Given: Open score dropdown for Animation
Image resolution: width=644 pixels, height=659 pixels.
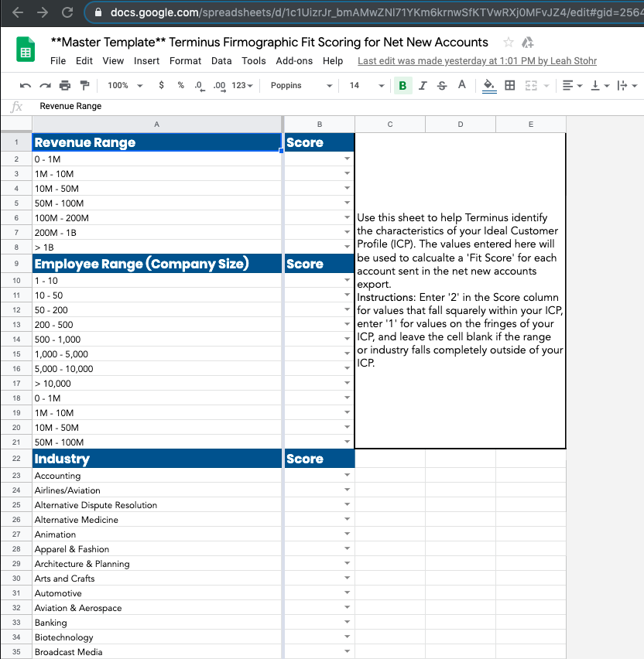Looking at the screenshot, I should pyautogui.click(x=347, y=534).
